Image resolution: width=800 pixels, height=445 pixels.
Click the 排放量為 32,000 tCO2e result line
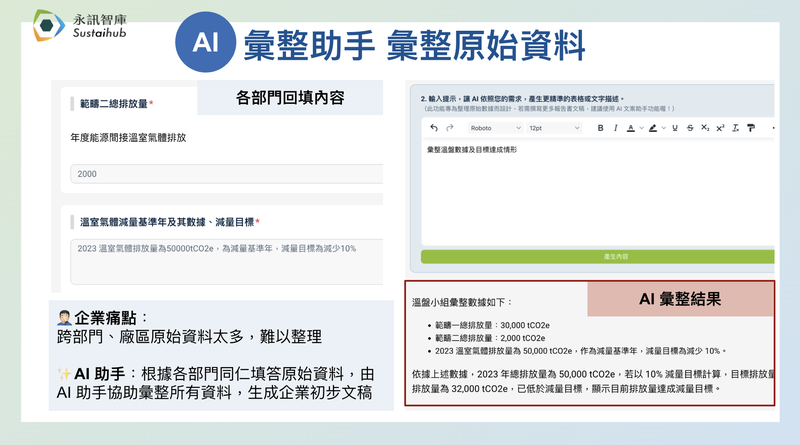pyautogui.click(x=566, y=389)
